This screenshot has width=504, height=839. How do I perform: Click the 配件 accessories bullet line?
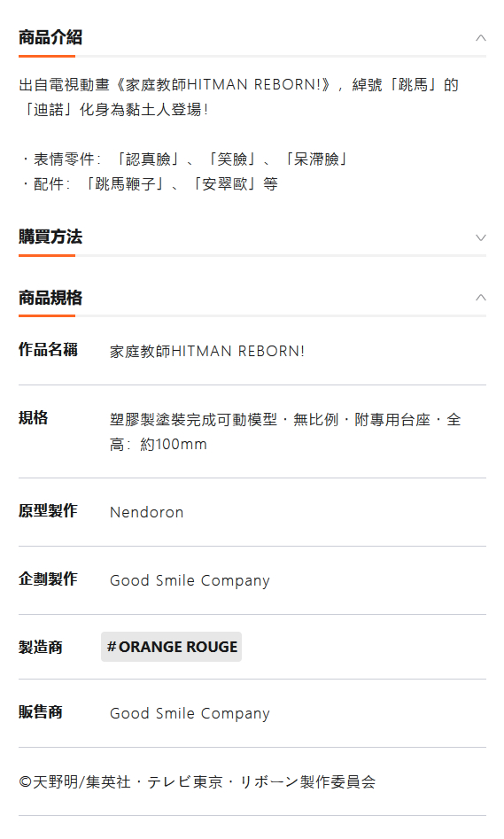[149, 184]
